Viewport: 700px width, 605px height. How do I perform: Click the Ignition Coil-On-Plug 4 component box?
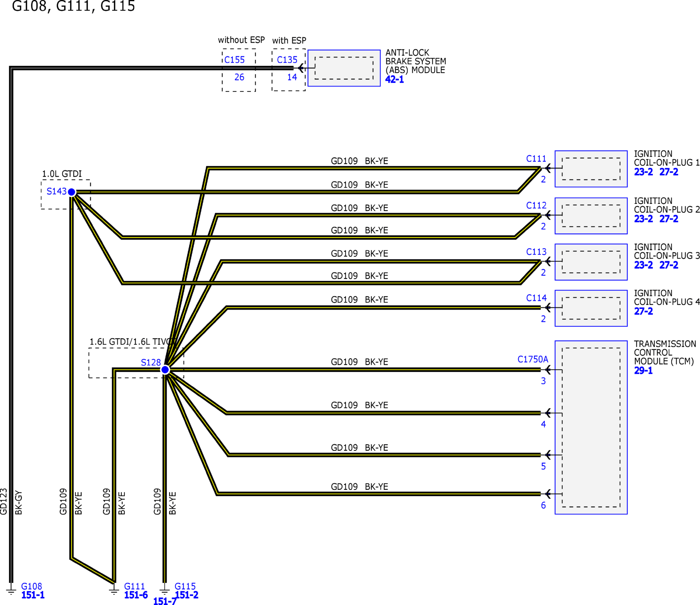[591, 308]
